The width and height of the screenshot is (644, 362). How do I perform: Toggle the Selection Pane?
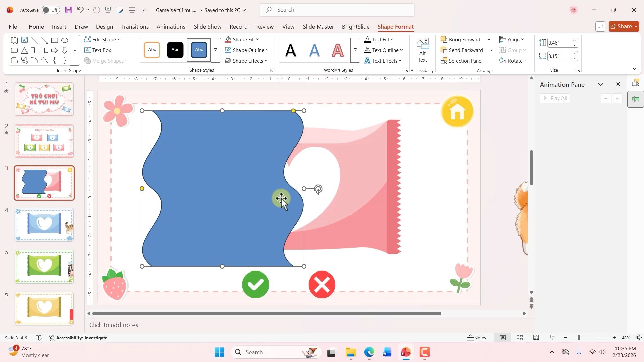[x=461, y=61]
